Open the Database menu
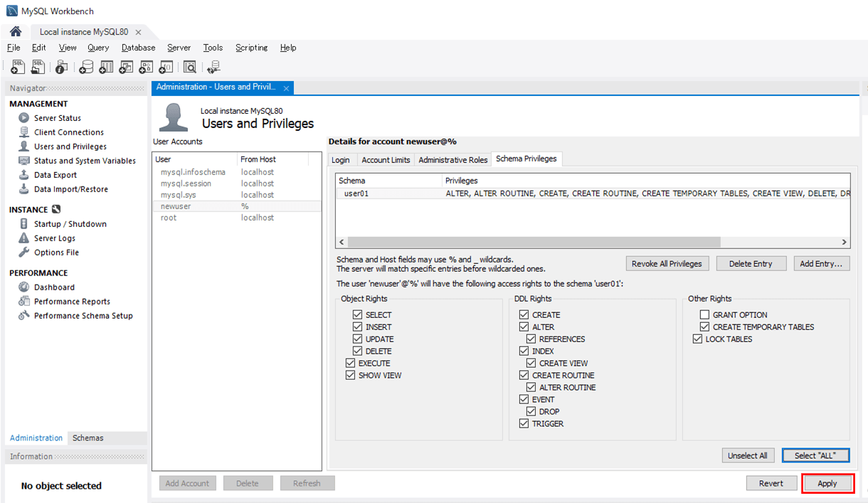Image resolution: width=868 pixels, height=503 pixels. [138, 48]
